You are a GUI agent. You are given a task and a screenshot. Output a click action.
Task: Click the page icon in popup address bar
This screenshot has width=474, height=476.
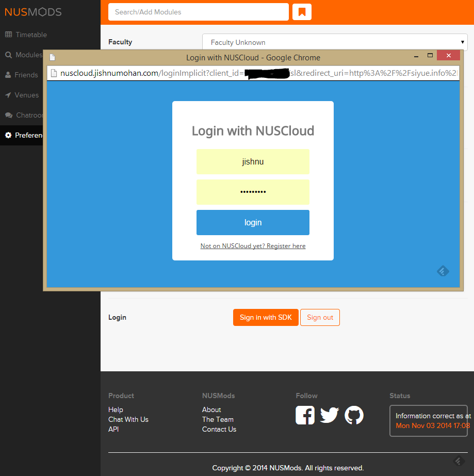(54, 73)
